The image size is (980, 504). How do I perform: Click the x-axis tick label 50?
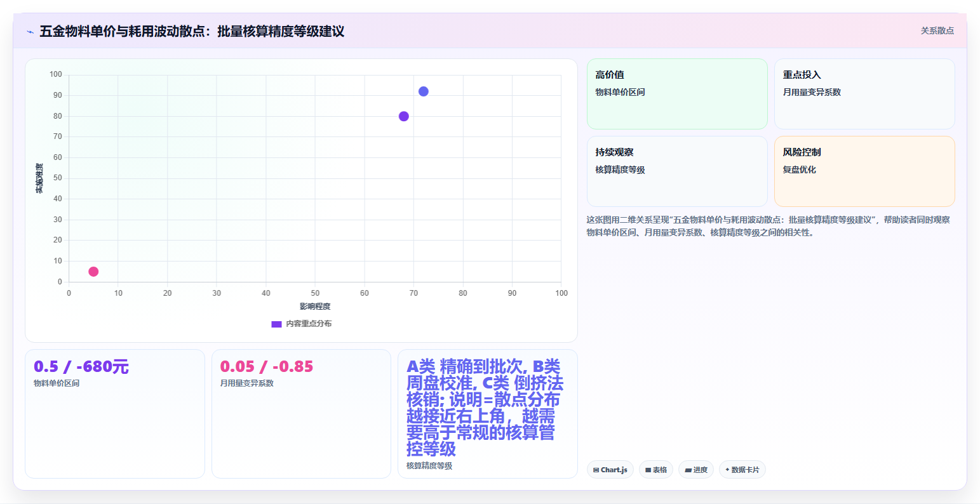[x=315, y=293]
